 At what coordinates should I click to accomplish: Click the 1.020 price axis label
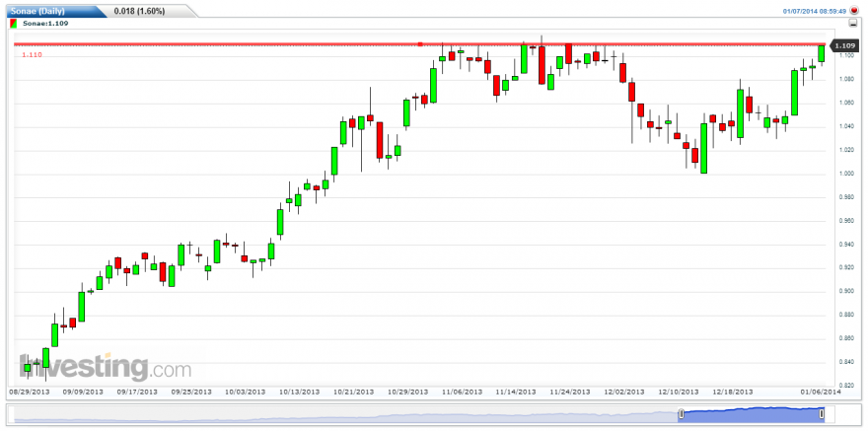847,150
